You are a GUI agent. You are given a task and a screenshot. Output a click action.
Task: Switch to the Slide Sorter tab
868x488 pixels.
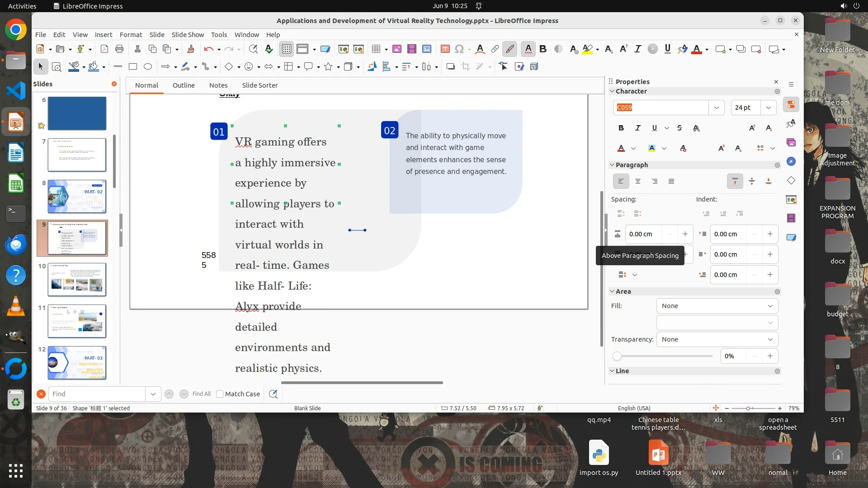pos(259,85)
